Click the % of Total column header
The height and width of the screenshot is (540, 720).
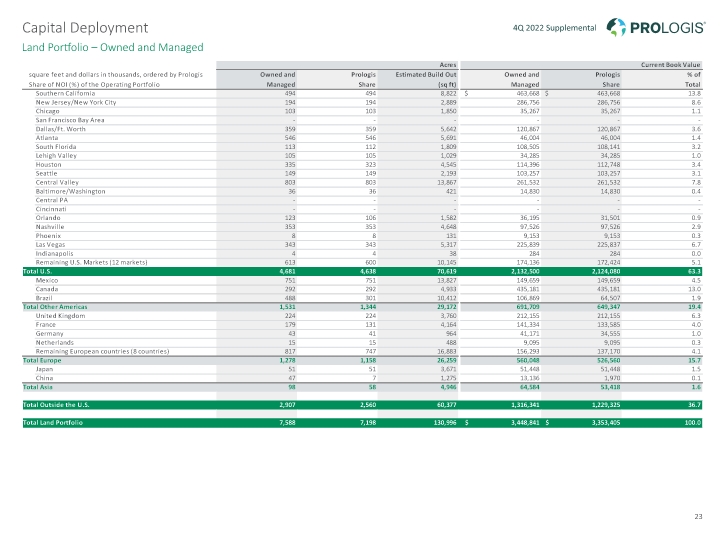[688, 80]
